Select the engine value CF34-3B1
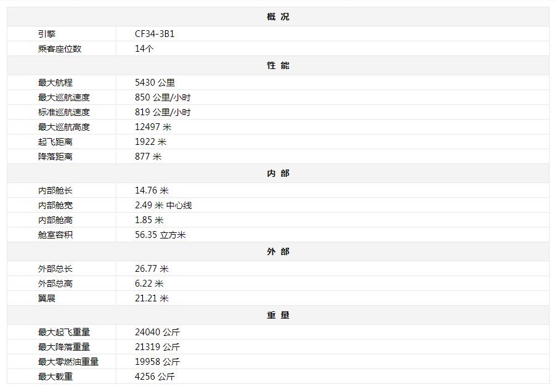557x392 pixels. point(155,34)
